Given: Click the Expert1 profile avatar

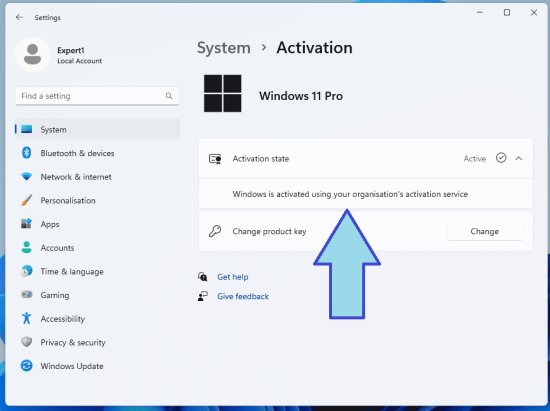Looking at the screenshot, I should pyautogui.click(x=33, y=54).
